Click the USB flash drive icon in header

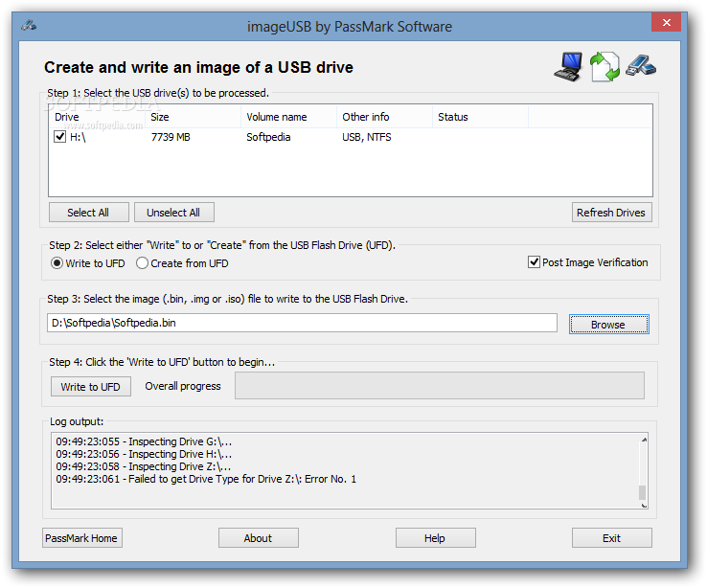click(641, 66)
